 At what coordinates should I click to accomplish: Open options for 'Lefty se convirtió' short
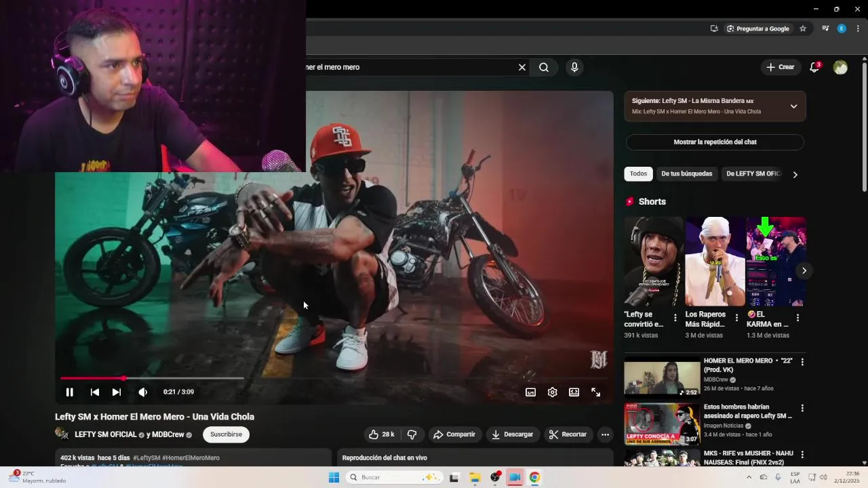coord(675,318)
